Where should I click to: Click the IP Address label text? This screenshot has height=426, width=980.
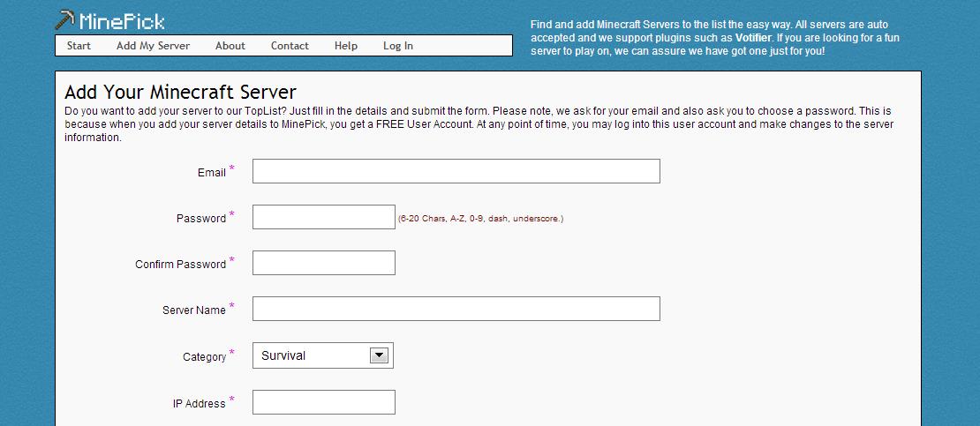click(199, 404)
